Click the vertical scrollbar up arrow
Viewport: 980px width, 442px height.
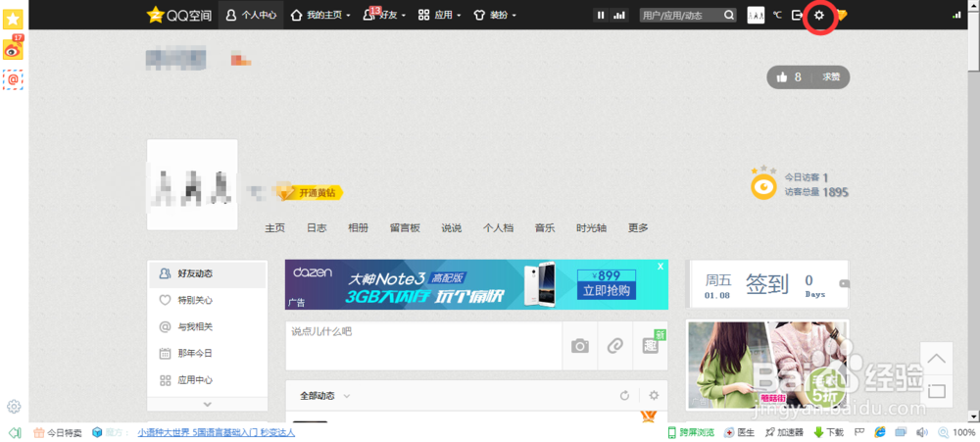(974, 4)
